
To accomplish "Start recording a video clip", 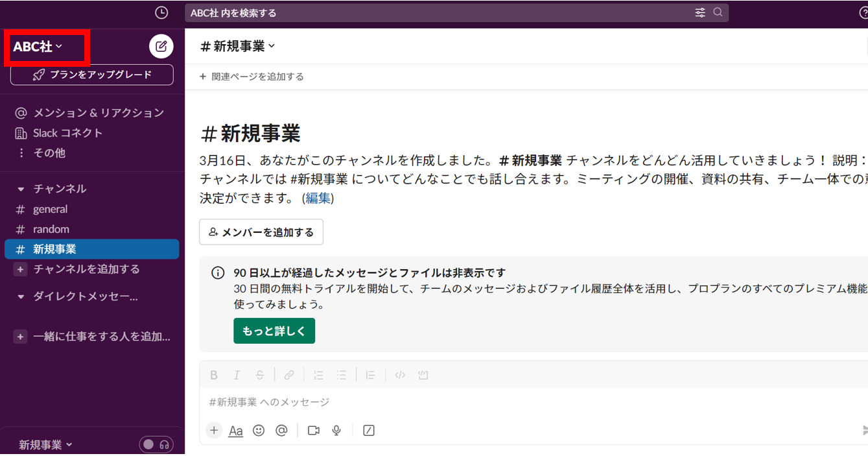I will coord(313,430).
